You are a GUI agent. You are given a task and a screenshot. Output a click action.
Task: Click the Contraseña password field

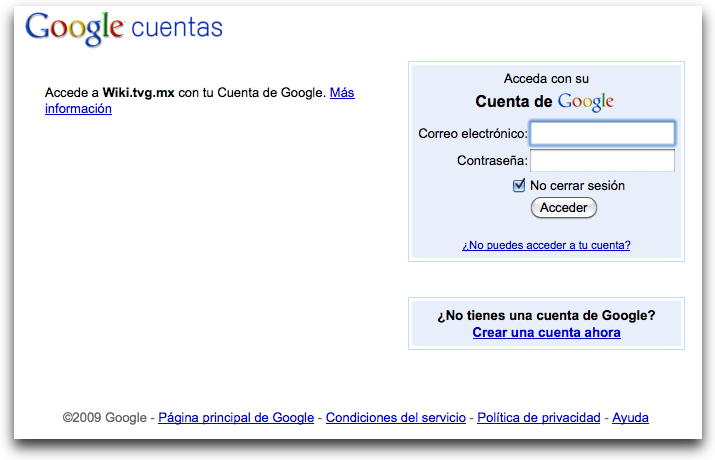coord(602,160)
